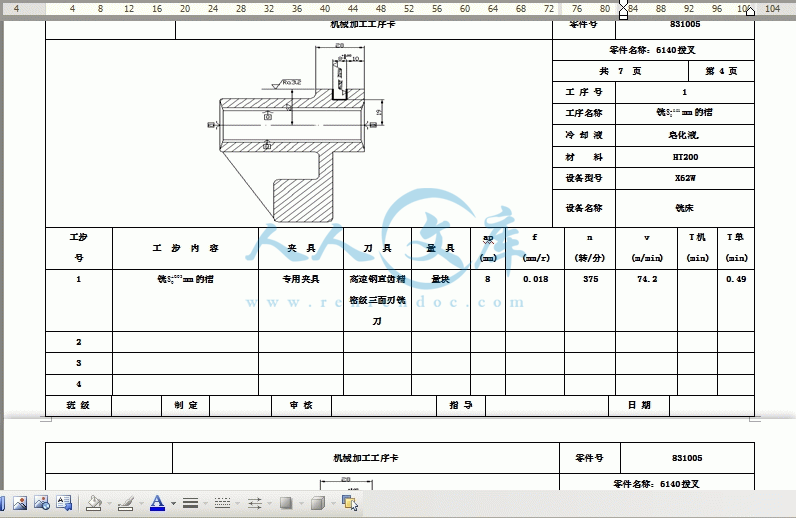Viewport: 796px width, 518px height.
Task: Expand the Dash Style dropdown arrow
Action: coord(237,503)
